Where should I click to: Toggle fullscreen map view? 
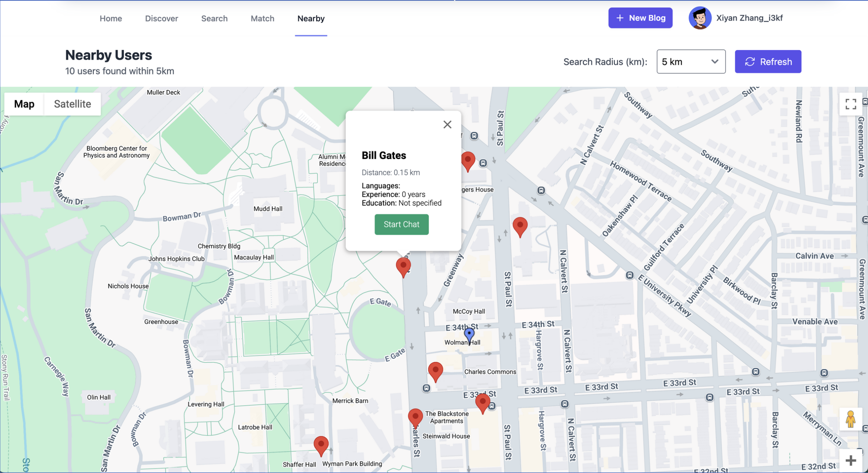[x=850, y=104]
